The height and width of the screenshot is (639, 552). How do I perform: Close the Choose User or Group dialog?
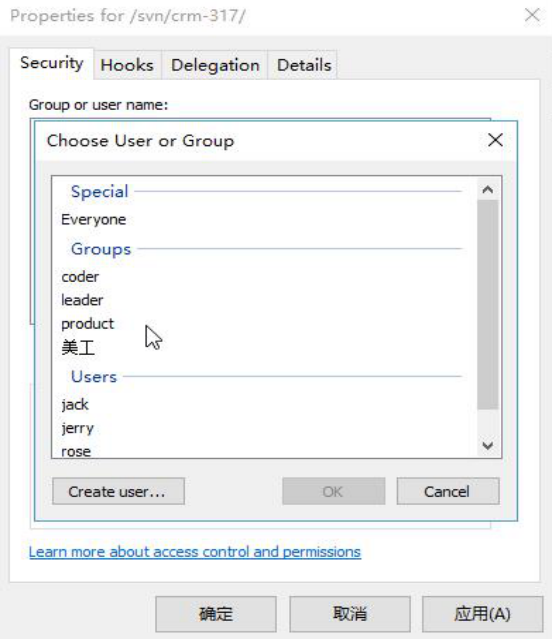tap(495, 140)
